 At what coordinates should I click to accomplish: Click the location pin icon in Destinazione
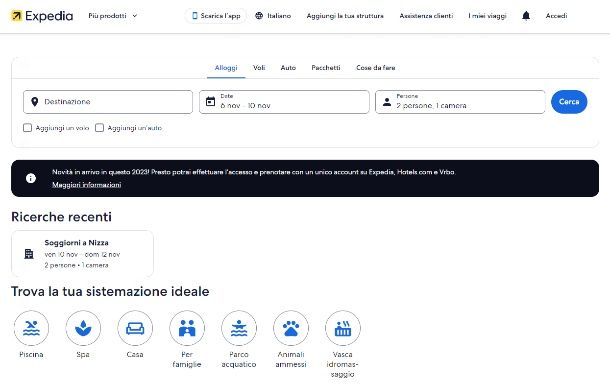click(x=35, y=102)
